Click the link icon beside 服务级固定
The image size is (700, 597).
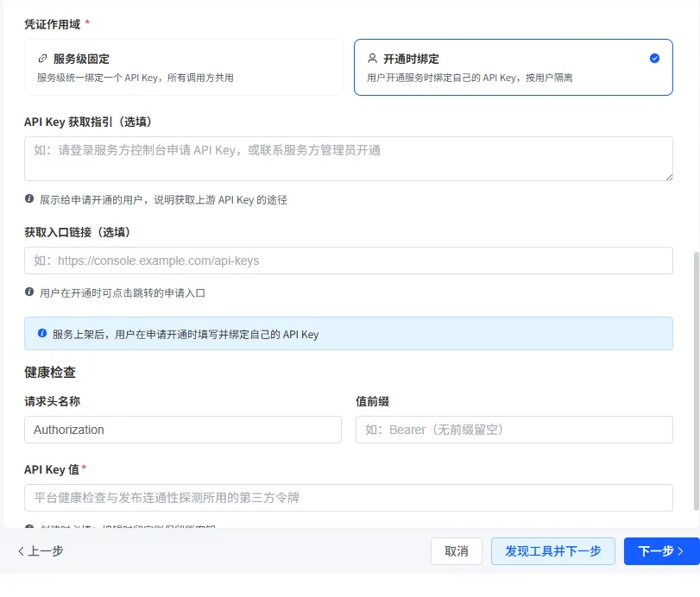42,59
